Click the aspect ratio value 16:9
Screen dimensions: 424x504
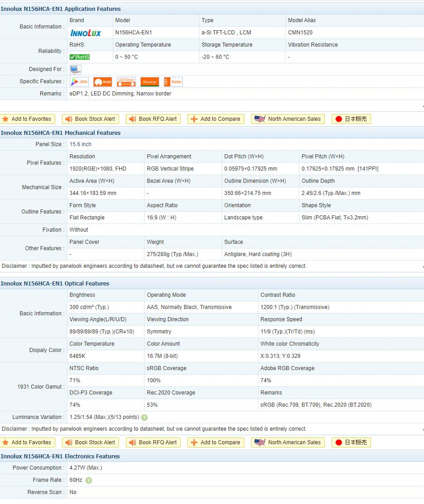pyautogui.click(x=162, y=218)
